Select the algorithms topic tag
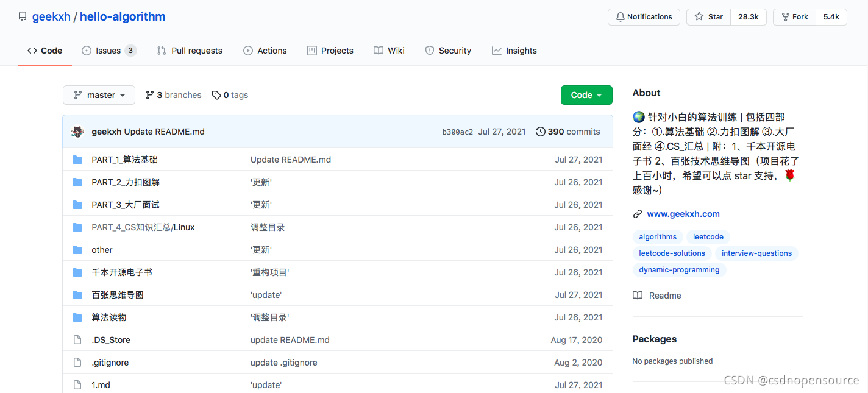868x393 pixels. (658, 237)
